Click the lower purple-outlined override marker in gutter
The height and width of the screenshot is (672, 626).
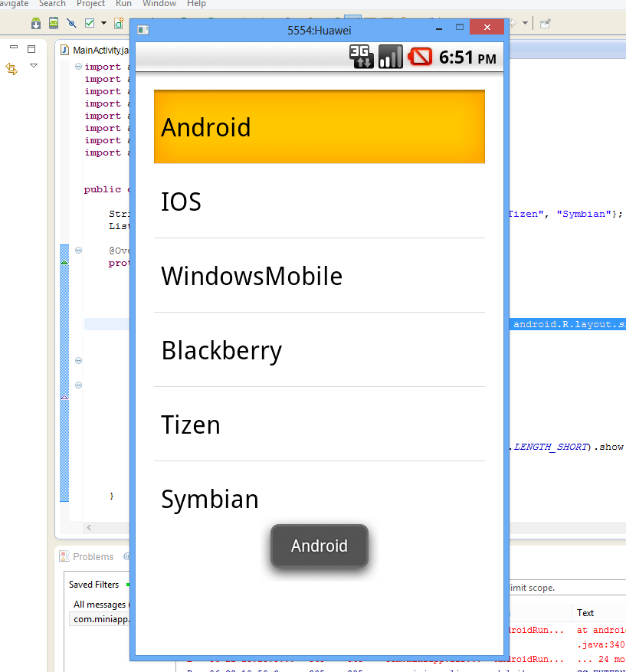64,397
